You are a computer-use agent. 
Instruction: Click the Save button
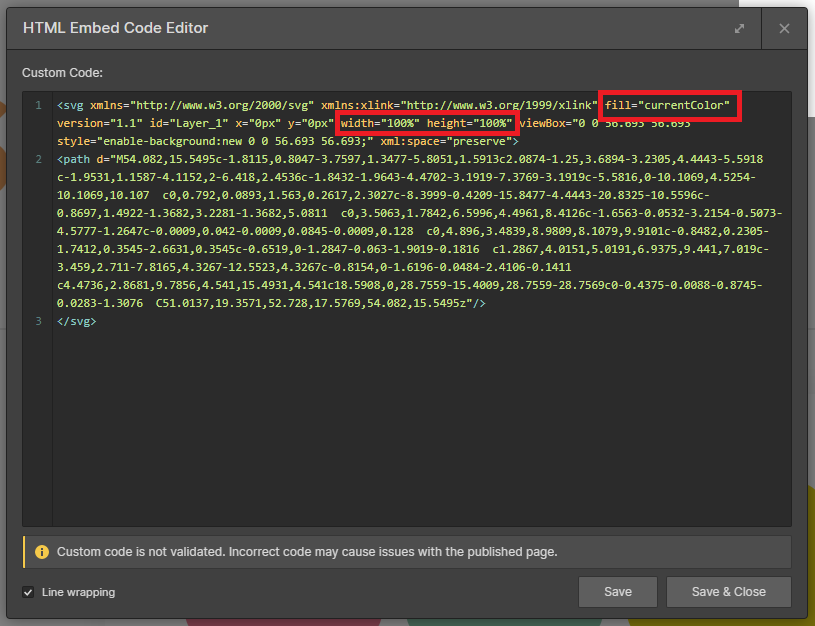(x=617, y=592)
